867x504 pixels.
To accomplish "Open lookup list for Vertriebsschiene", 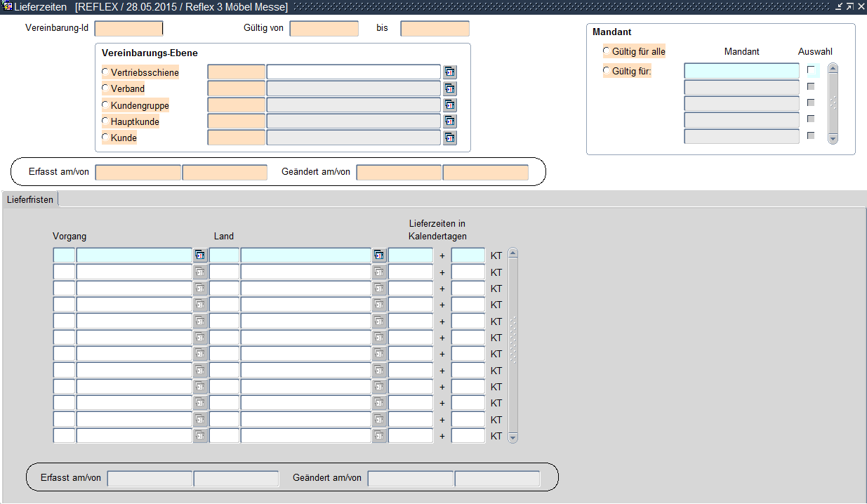I will click(450, 72).
